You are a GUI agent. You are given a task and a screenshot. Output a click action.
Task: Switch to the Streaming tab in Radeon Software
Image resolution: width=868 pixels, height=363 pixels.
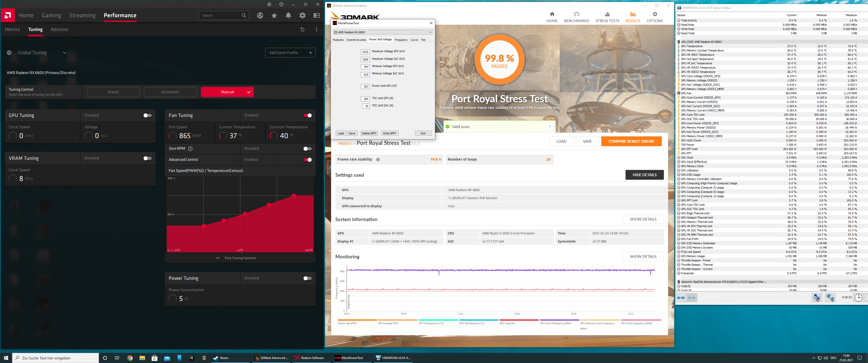click(83, 15)
